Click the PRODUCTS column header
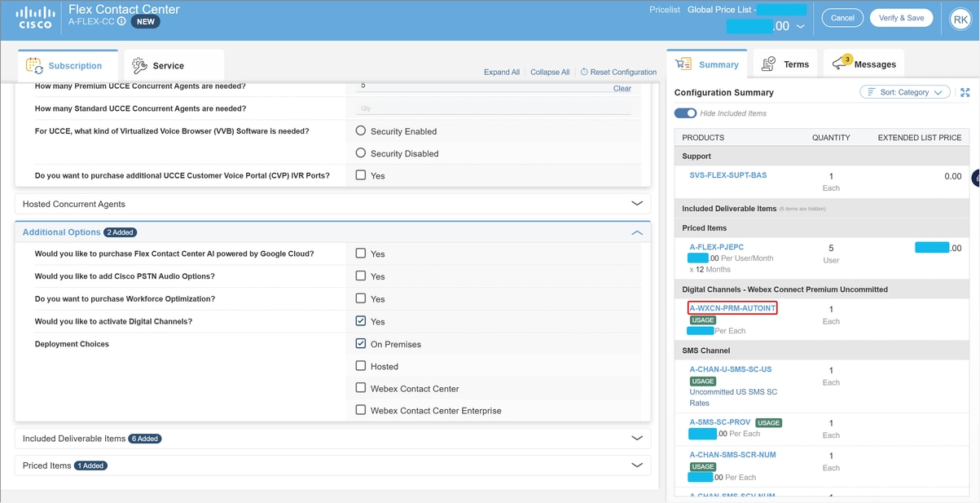The image size is (980, 503). pyautogui.click(x=703, y=138)
